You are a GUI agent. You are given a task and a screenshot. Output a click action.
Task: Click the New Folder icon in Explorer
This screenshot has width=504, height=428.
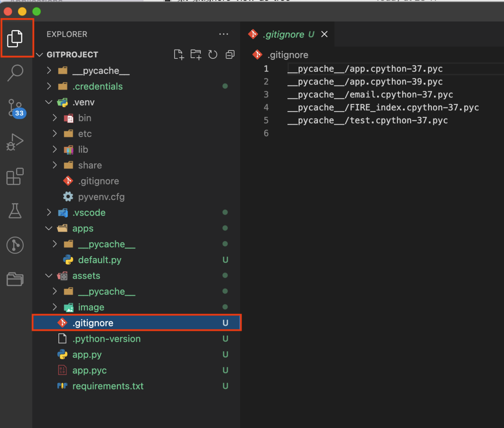point(195,54)
